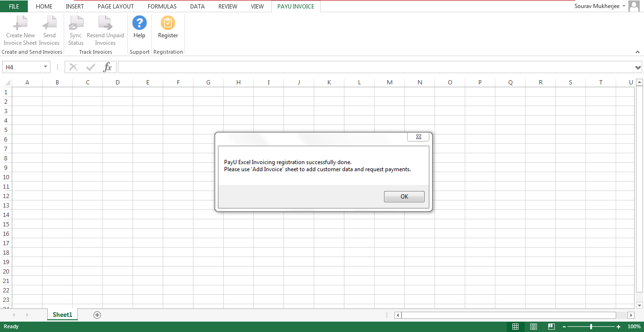
Task: Click the Create New Invoice Sheet icon
Action: click(x=20, y=23)
